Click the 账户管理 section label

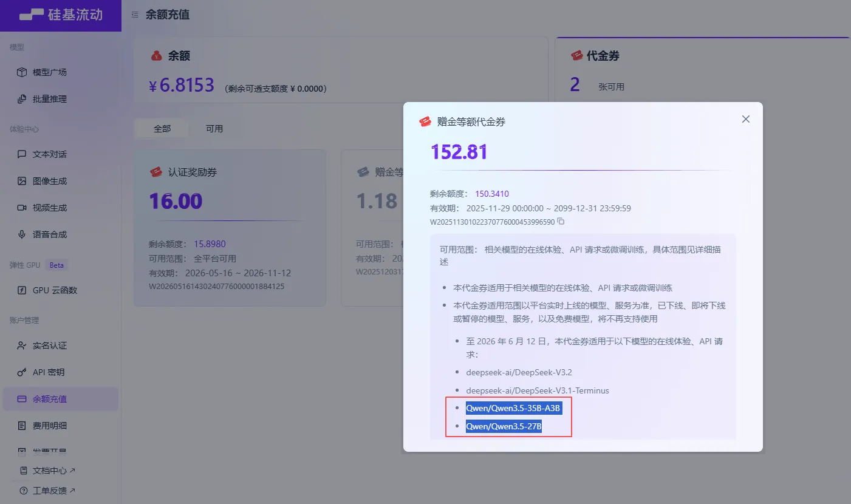(24, 320)
